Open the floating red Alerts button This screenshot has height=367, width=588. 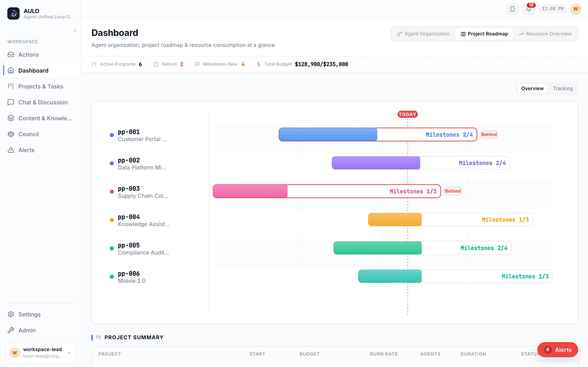click(x=557, y=349)
